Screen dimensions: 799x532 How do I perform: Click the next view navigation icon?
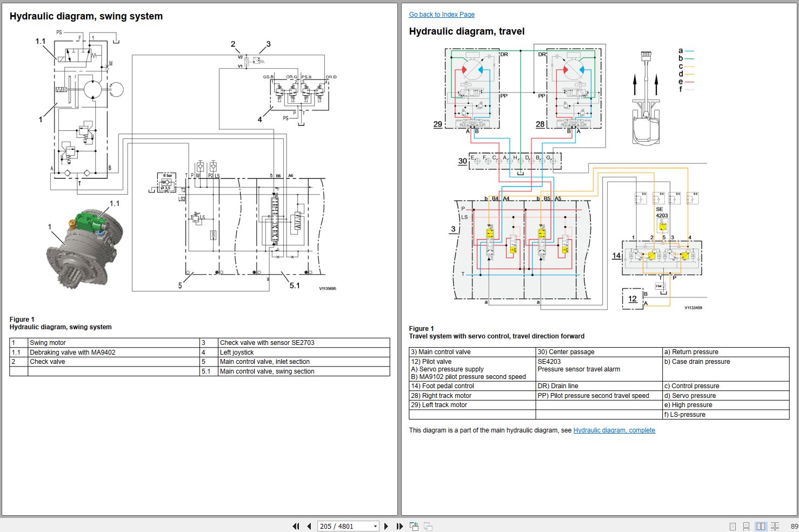tap(428, 526)
